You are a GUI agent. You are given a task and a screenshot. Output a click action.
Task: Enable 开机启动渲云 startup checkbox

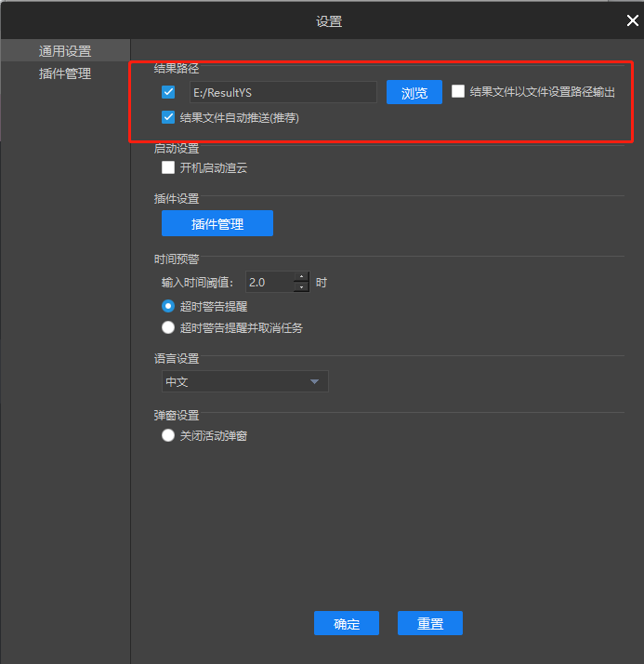coord(168,168)
